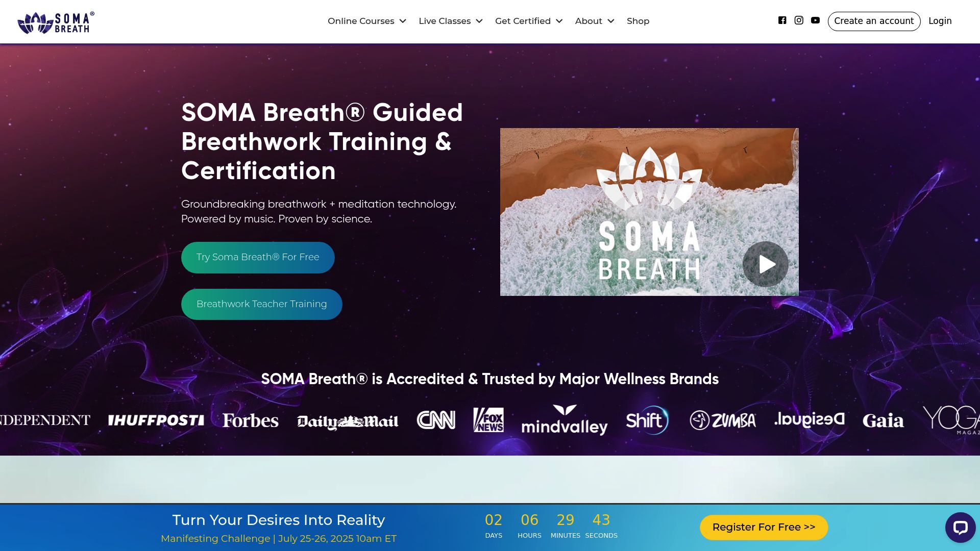Screen dimensions: 980x551
Task: Open the YouTube social icon
Action: [x=815, y=20]
